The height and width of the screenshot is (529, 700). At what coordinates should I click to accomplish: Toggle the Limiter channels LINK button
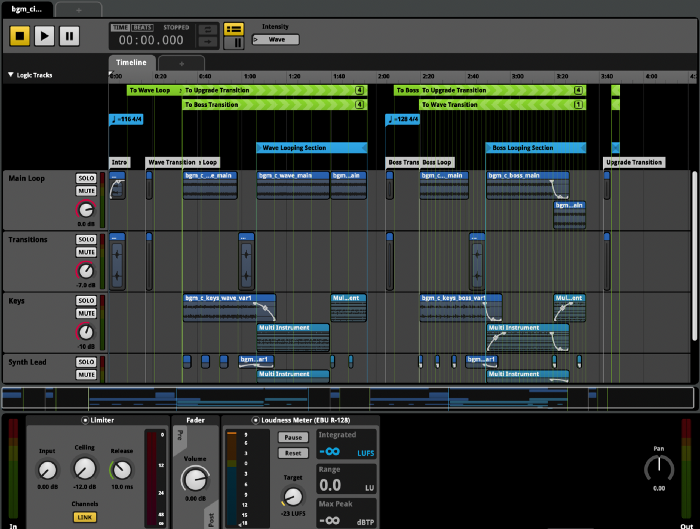84,517
